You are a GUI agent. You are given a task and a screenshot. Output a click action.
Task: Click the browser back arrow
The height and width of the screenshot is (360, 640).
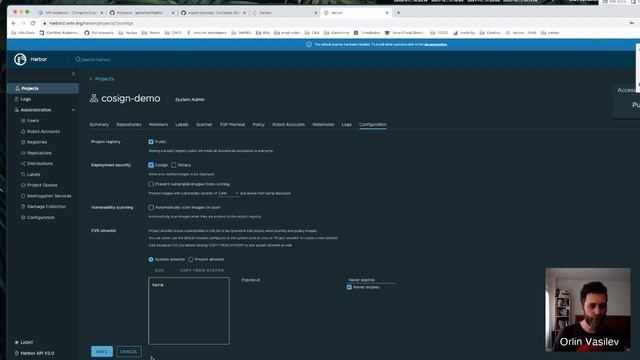[14, 23]
